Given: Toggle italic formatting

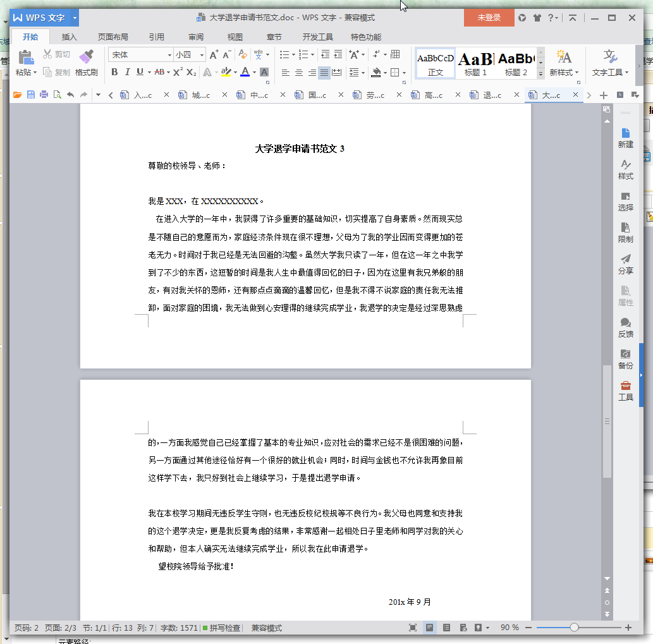Looking at the screenshot, I should click(x=128, y=72).
